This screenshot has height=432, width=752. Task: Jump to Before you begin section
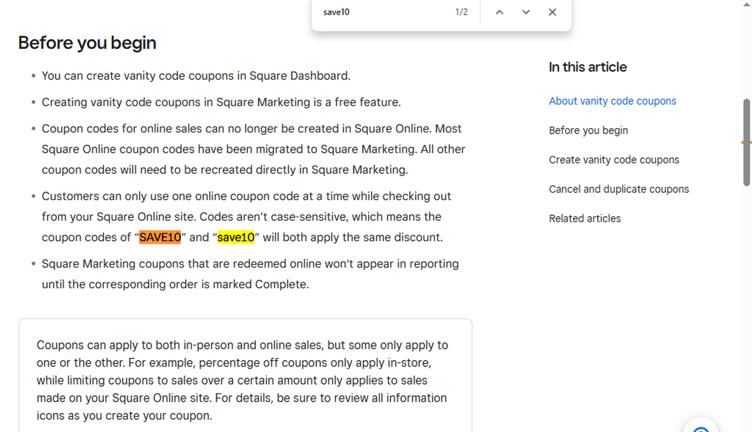click(x=588, y=130)
